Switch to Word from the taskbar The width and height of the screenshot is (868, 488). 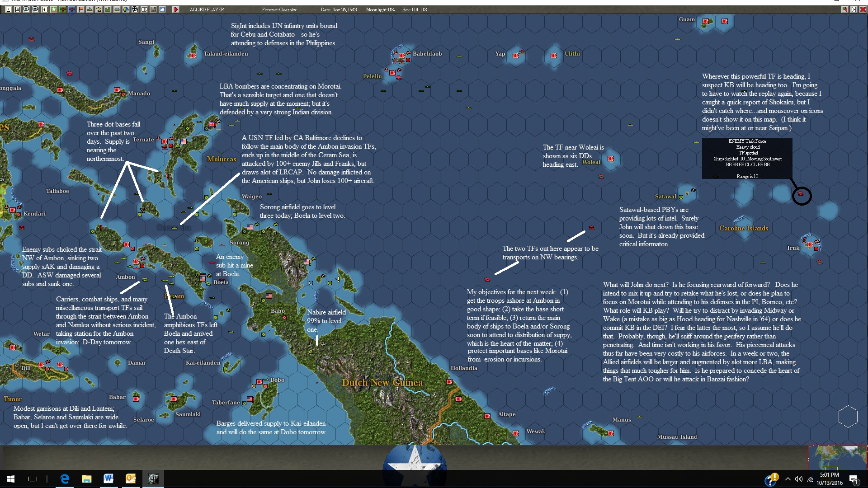tap(108, 479)
